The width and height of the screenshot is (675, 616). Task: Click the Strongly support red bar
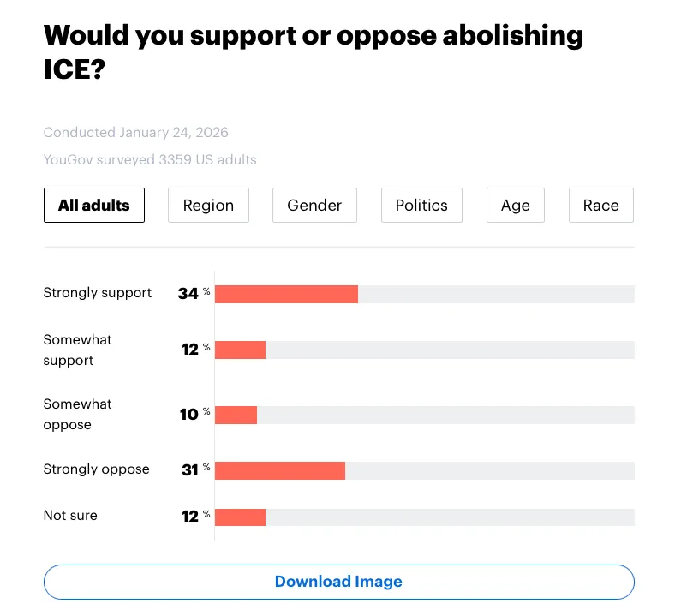(x=286, y=294)
